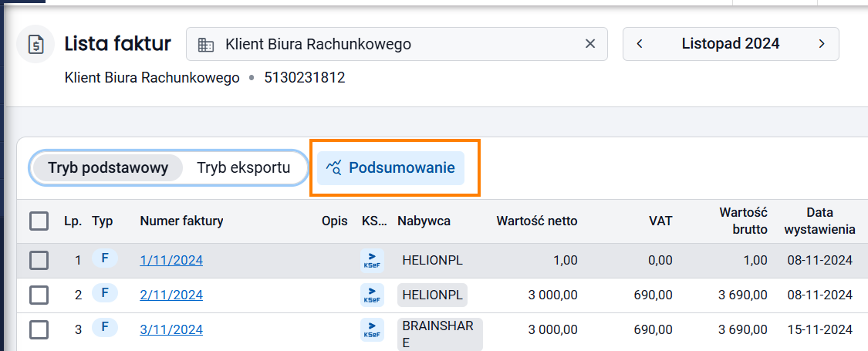Click the KSeF icon for invoice 2/11/2024
Image resolution: width=868 pixels, height=351 pixels.
372,295
